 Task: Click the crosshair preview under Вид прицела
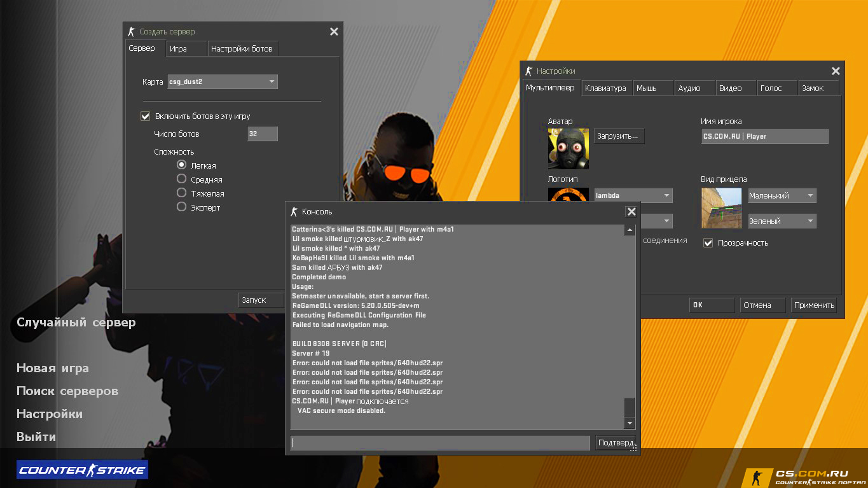coord(722,208)
